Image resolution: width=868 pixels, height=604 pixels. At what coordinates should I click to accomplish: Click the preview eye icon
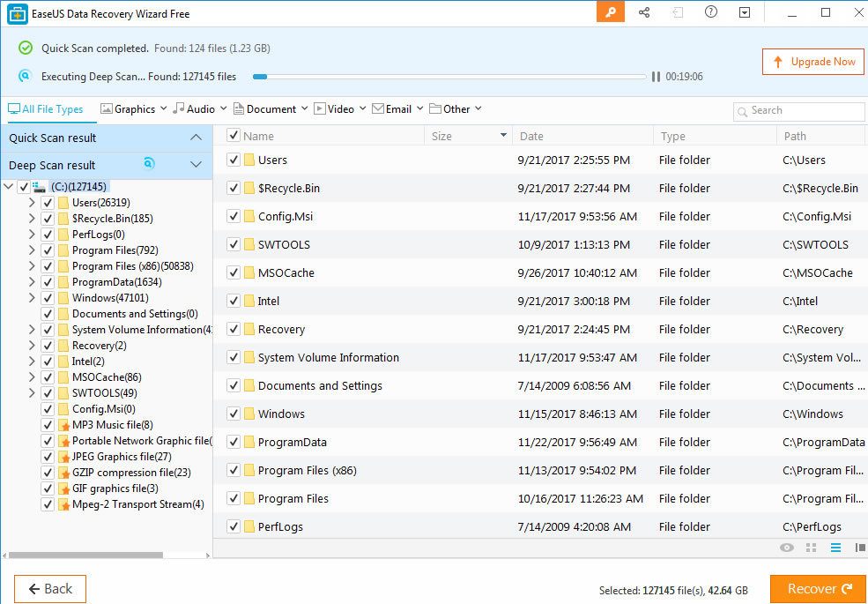[786, 548]
